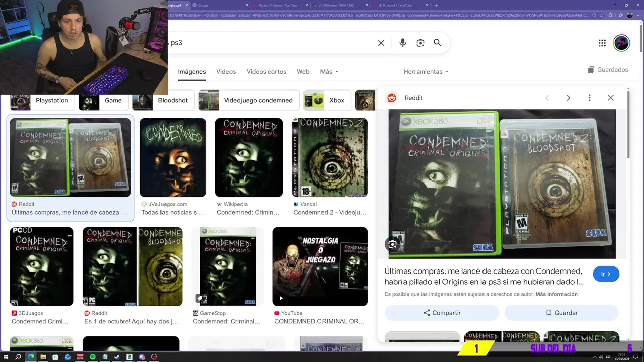Viewport: 644px width, 362px height.
Task: Open the Wikipedia Condemned cover thumbnail
Action: point(249,157)
